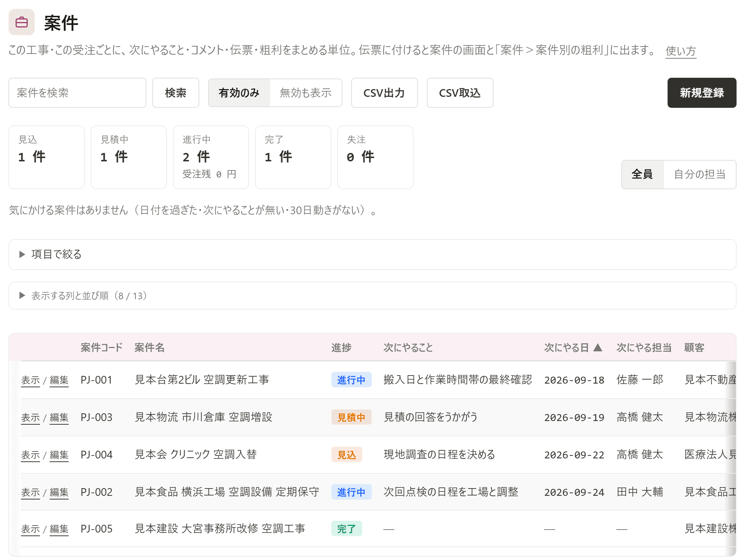Screen dimensions: 745x560
Task: Click the 検索 button
Action: pyautogui.click(x=176, y=93)
